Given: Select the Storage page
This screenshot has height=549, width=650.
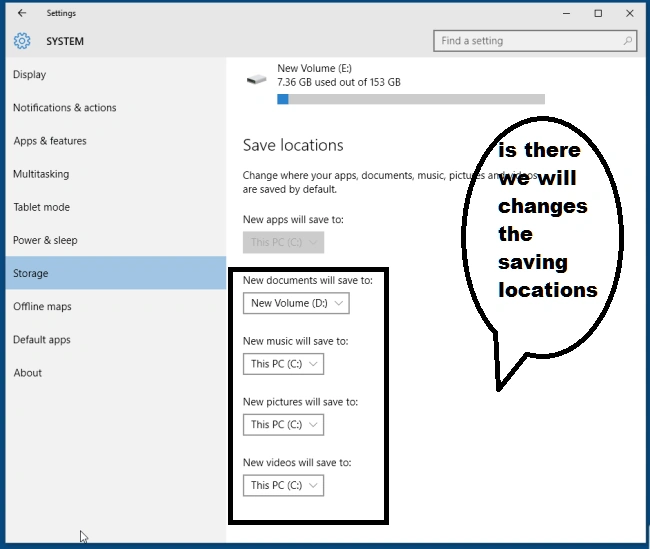Looking at the screenshot, I should coord(116,273).
